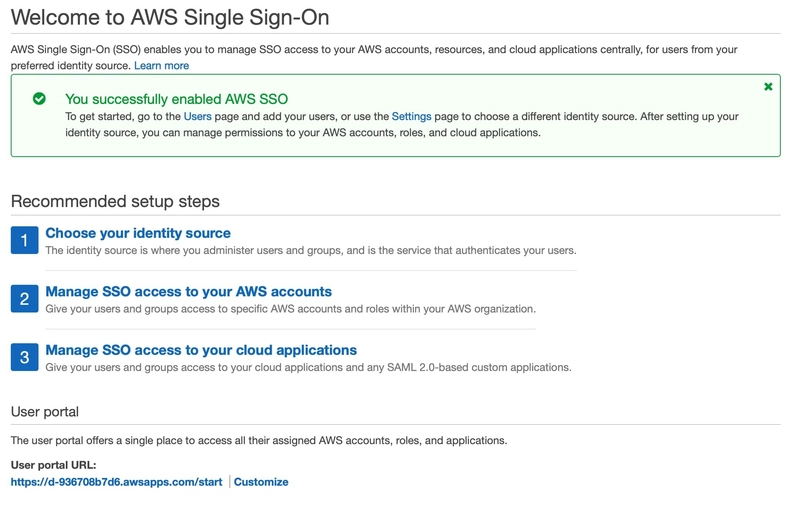Click the User portal section heading

tap(44, 412)
